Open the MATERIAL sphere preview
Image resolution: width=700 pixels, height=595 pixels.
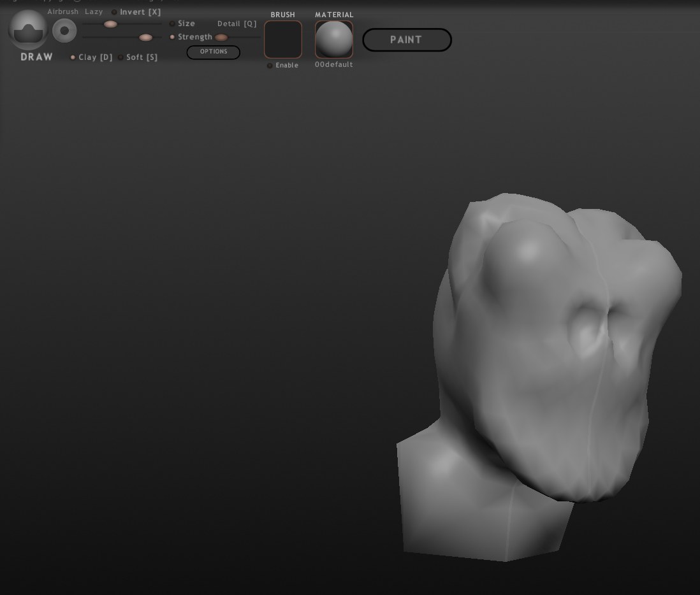click(334, 39)
